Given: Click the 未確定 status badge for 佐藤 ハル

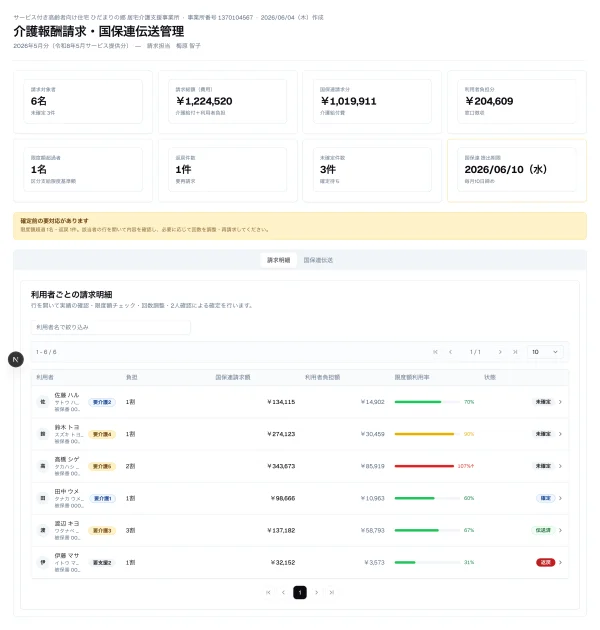Looking at the screenshot, I should pos(543,402).
